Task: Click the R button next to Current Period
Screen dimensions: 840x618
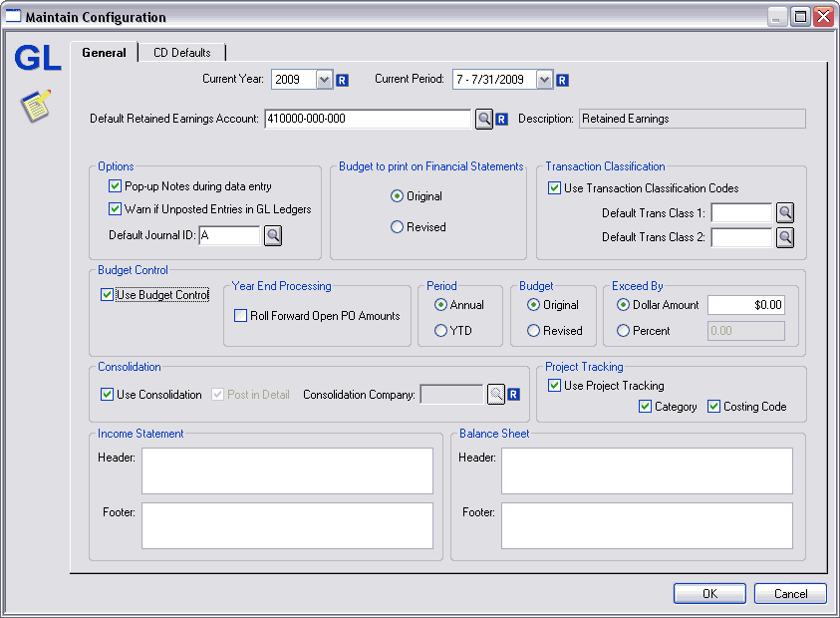Action: [x=562, y=81]
